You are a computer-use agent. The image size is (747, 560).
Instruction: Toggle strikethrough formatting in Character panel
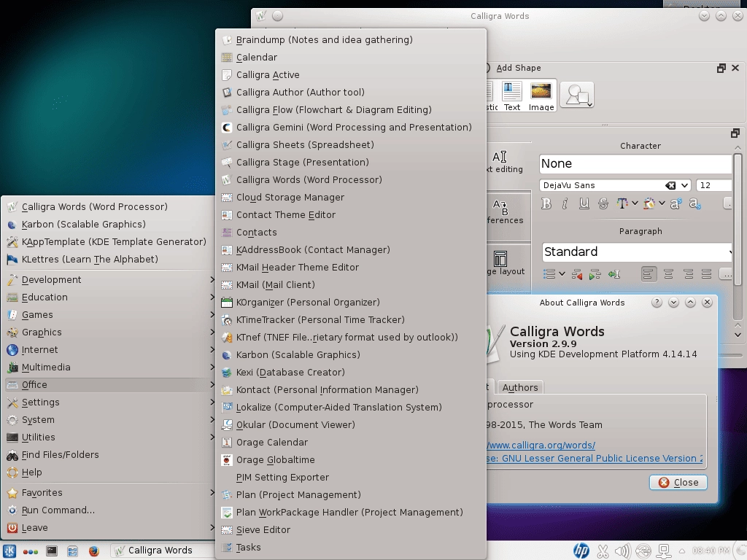(603, 204)
